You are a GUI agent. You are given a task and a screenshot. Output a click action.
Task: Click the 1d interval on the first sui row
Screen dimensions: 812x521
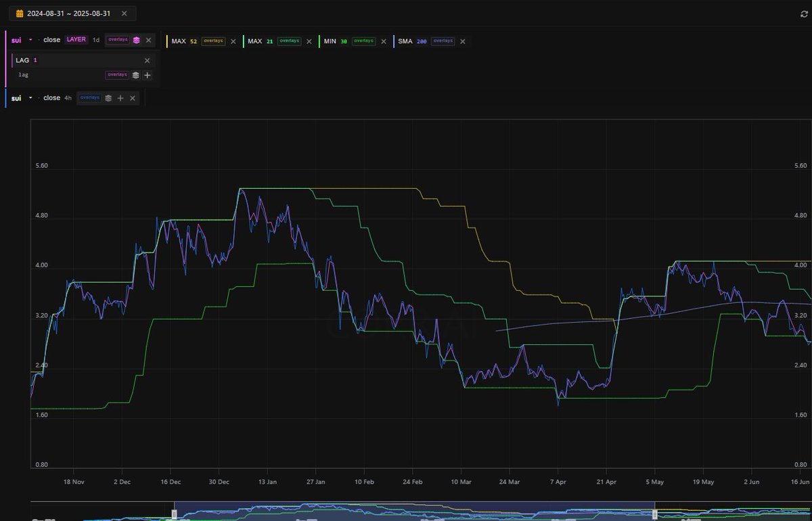(96, 41)
